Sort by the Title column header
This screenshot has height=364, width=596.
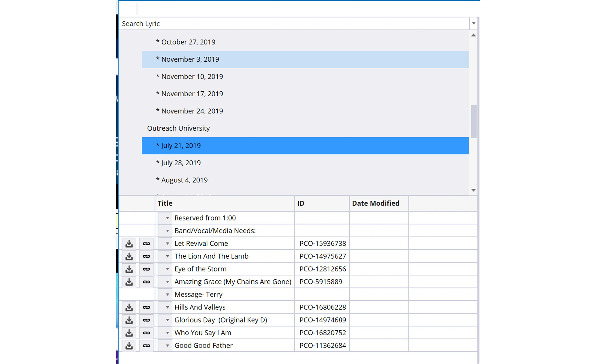click(x=165, y=203)
